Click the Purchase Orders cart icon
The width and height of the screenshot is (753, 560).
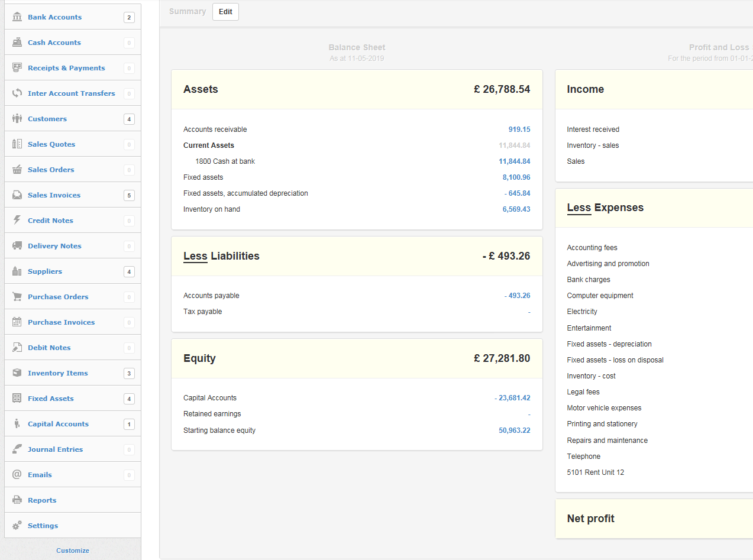(17, 296)
